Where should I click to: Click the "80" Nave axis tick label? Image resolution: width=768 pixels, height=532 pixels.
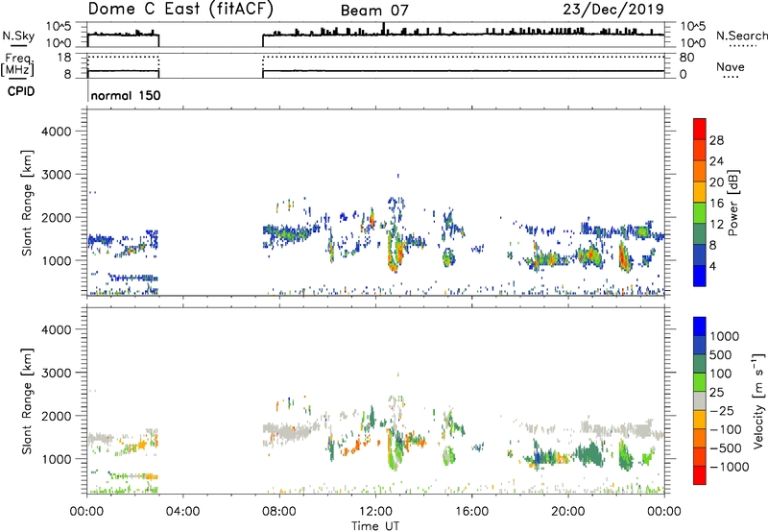(686, 58)
